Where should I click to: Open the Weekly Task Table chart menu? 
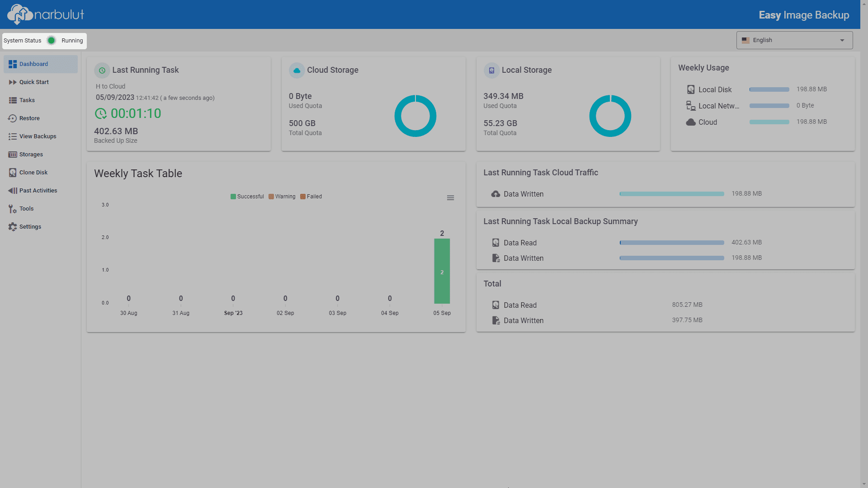[x=450, y=198]
